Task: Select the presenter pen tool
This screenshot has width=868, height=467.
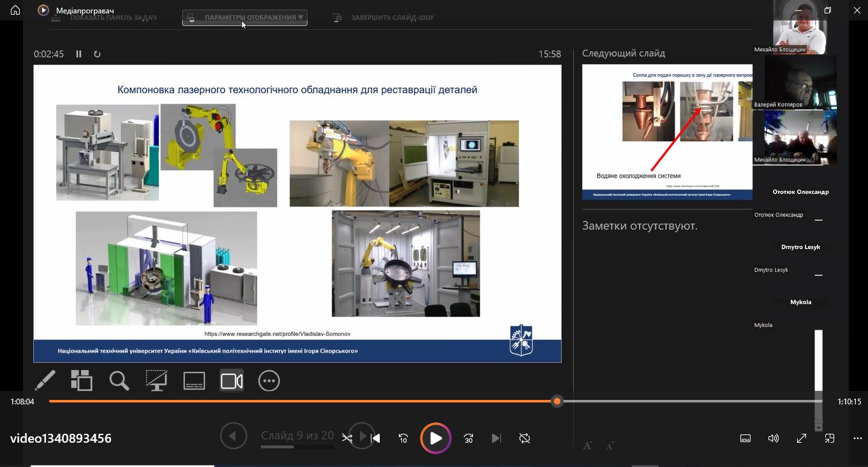Action: point(45,381)
